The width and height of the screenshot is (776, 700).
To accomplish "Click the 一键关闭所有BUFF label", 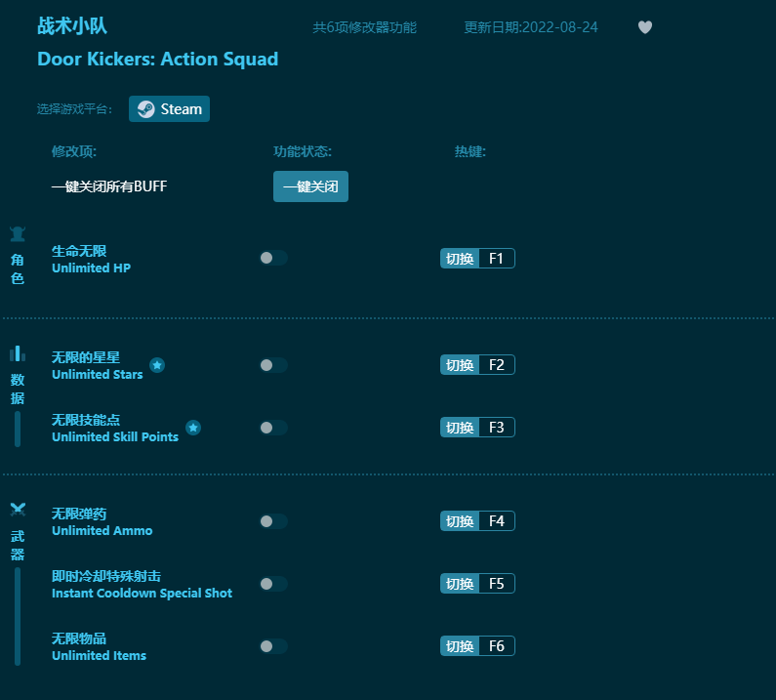I will 109,186.
